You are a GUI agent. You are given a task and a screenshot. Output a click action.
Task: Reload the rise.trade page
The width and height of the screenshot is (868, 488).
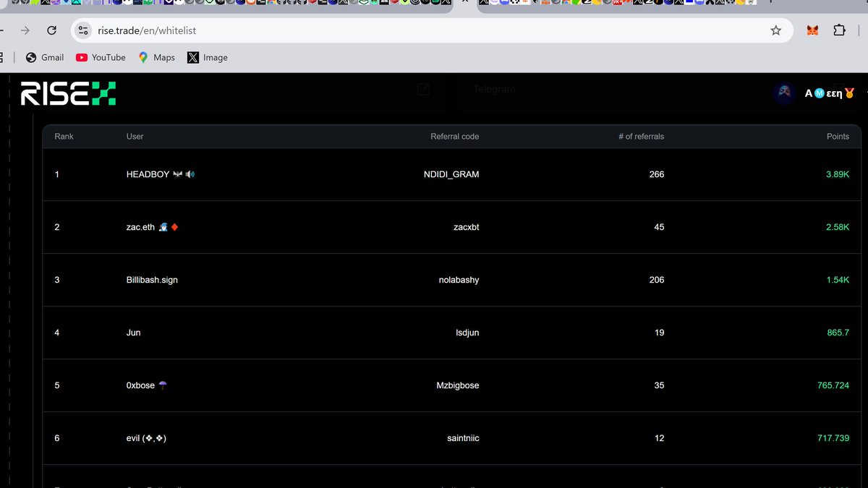click(x=51, y=30)
